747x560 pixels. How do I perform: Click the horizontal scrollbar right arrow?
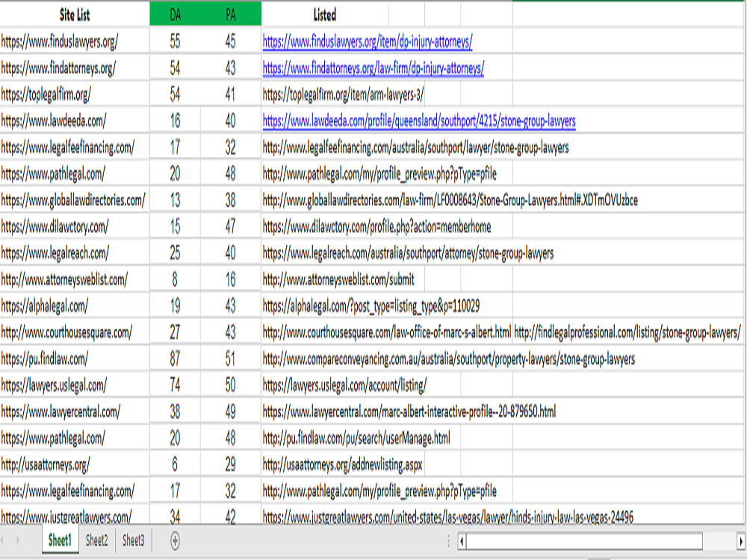click(741, 541)
